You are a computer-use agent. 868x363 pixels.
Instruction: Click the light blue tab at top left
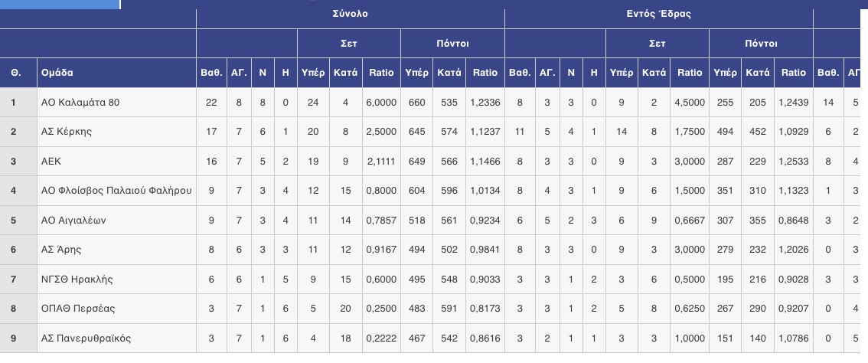[x=60, y=5]
